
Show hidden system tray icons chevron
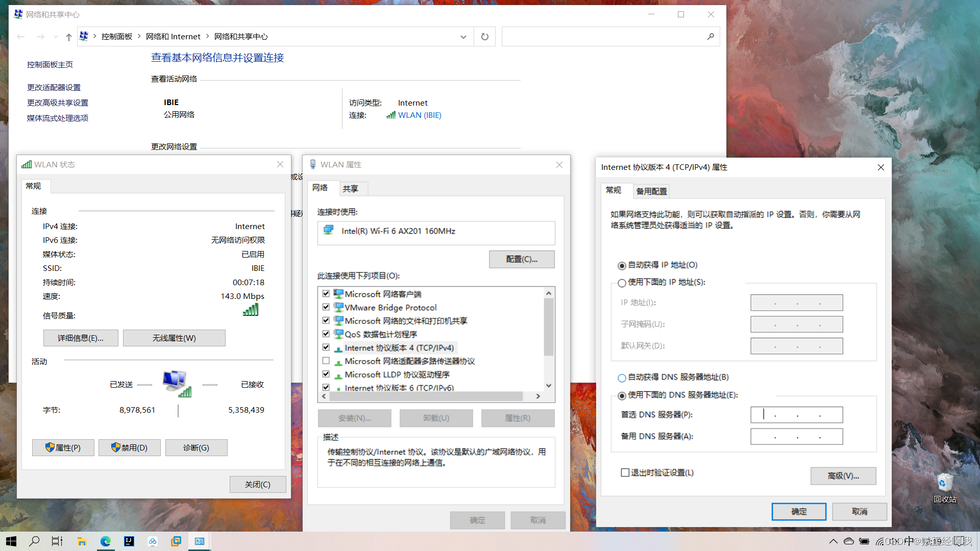pos(833,541)
